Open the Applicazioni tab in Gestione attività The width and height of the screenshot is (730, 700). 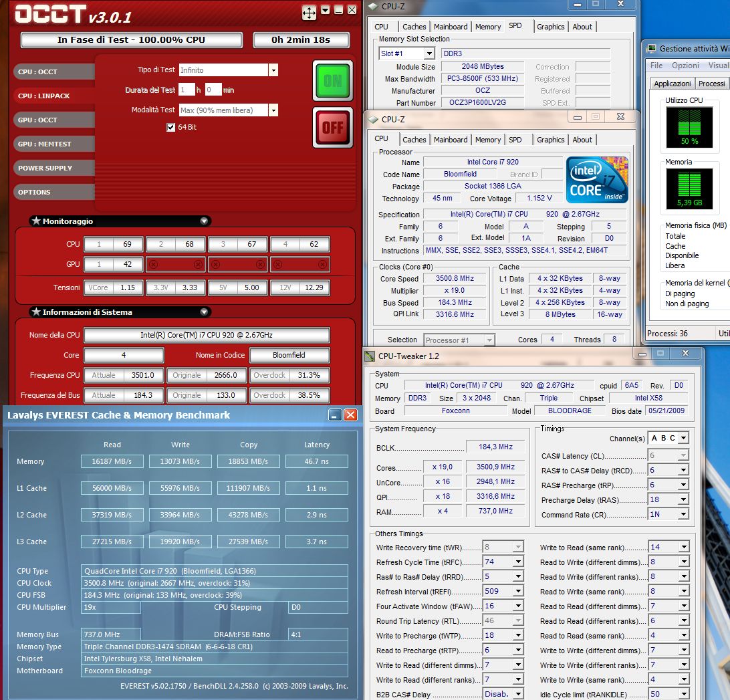pyautogui.click(x=672, y=84)
